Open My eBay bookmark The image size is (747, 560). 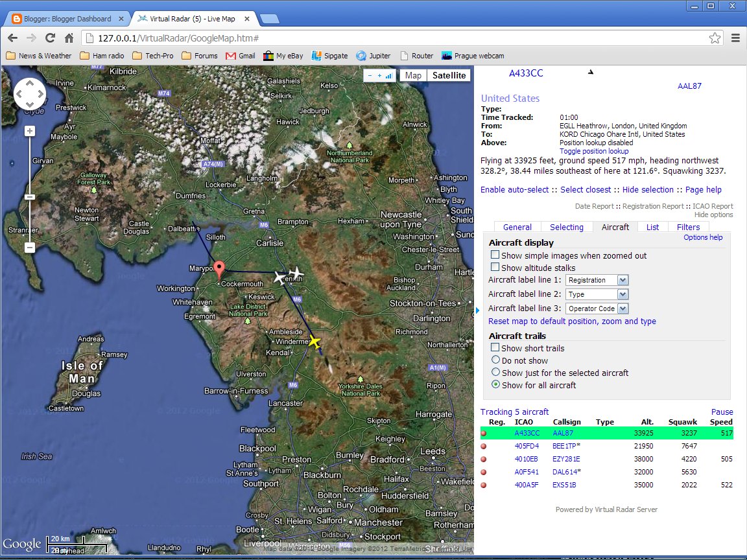(283, 56)
